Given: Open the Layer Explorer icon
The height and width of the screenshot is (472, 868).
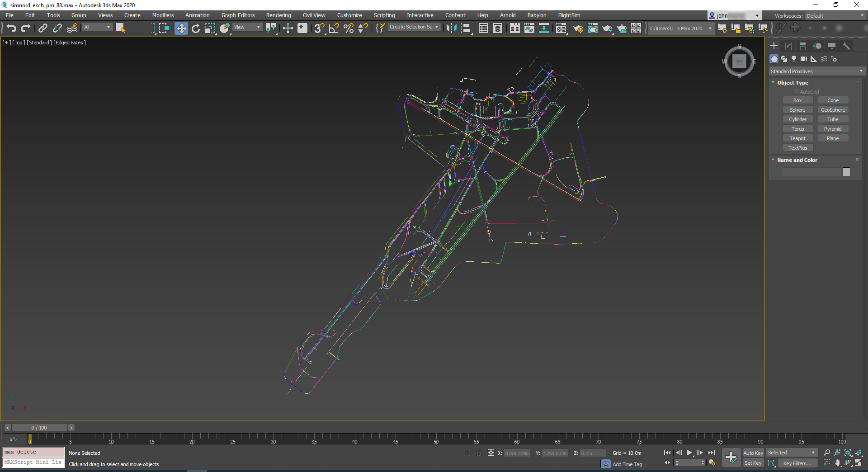Looking at the screenshot, I should (498, 28).
